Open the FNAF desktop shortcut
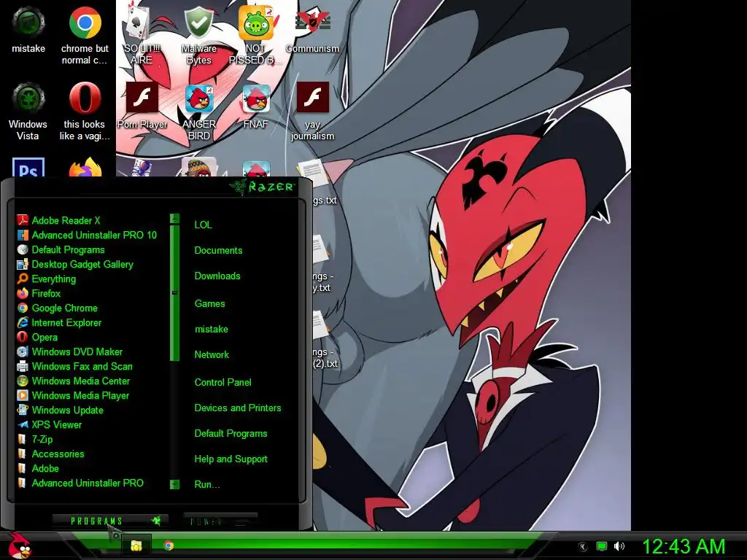This screenshot has height=560, width=747. pos(256,106)
